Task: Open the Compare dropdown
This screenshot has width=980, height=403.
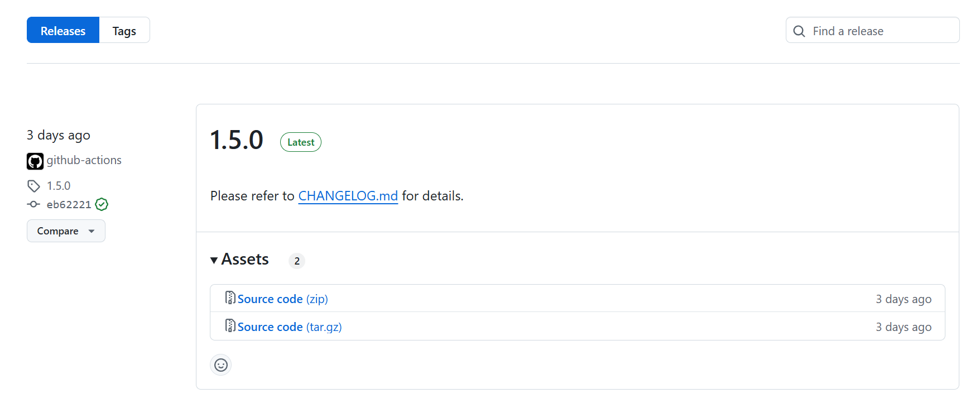Action: pos(66,231)
